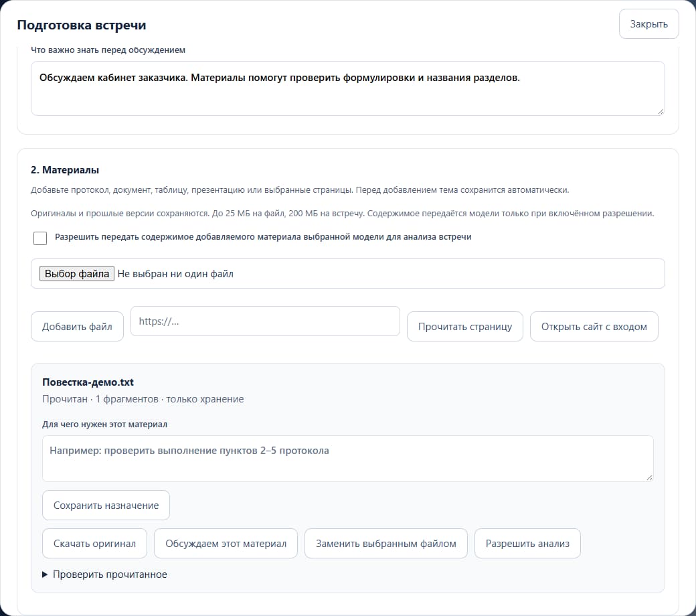Click the resize grip of the purpose textarea
Viewport: 696px width, 616px height.
coord(649,477)
